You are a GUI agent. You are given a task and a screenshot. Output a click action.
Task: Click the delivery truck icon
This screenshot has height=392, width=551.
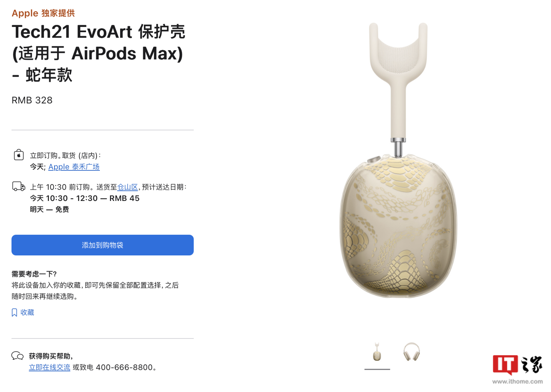(x=19, y=186)
